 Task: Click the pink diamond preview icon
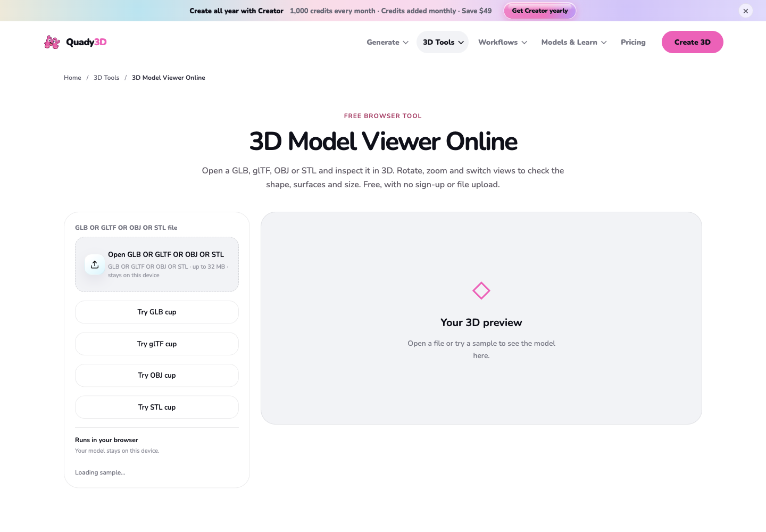[x=481, y=290]
